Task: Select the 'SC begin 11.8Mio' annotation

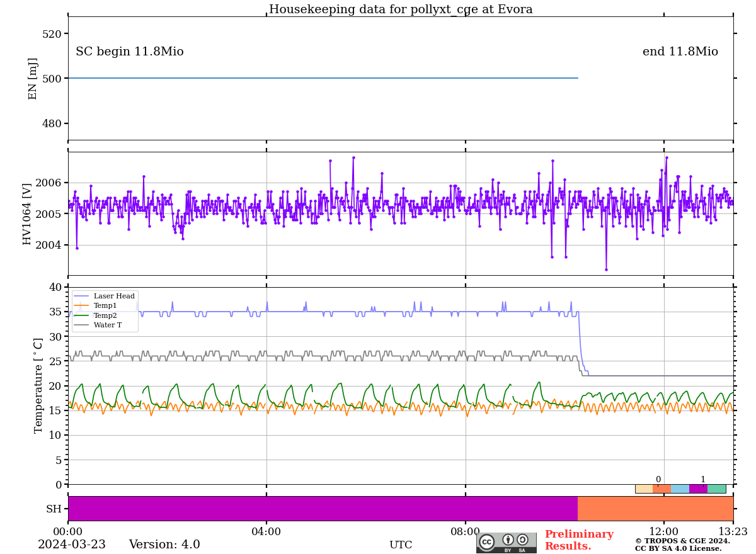Action: tap(130, 52)
